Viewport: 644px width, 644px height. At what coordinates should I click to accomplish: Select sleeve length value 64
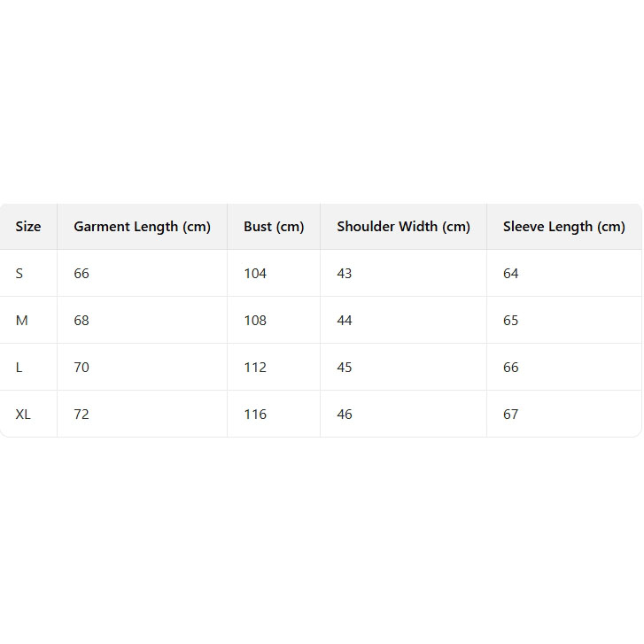pyautogui.click(x=511, y=274)
